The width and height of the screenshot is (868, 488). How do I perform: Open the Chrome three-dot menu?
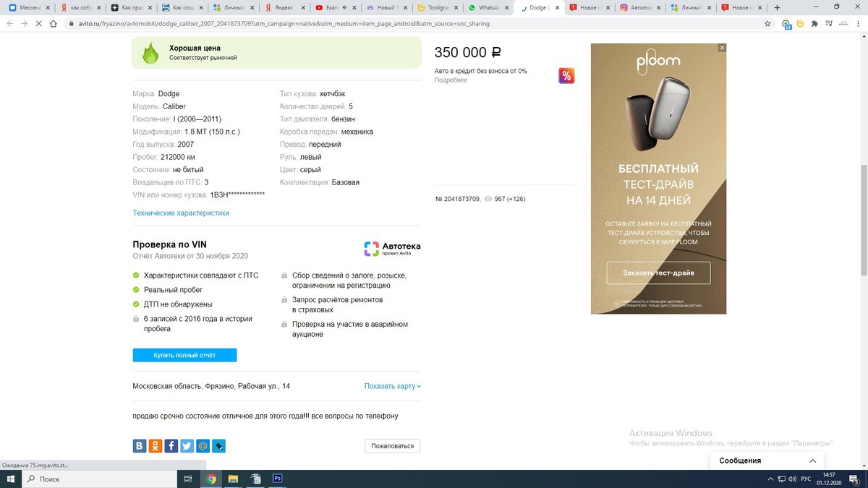[x=857, y=23]
